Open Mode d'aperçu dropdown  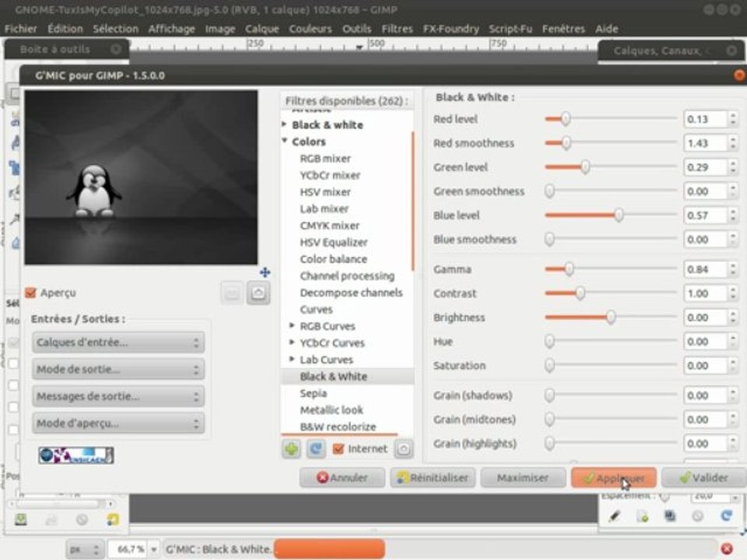(118, 423)
